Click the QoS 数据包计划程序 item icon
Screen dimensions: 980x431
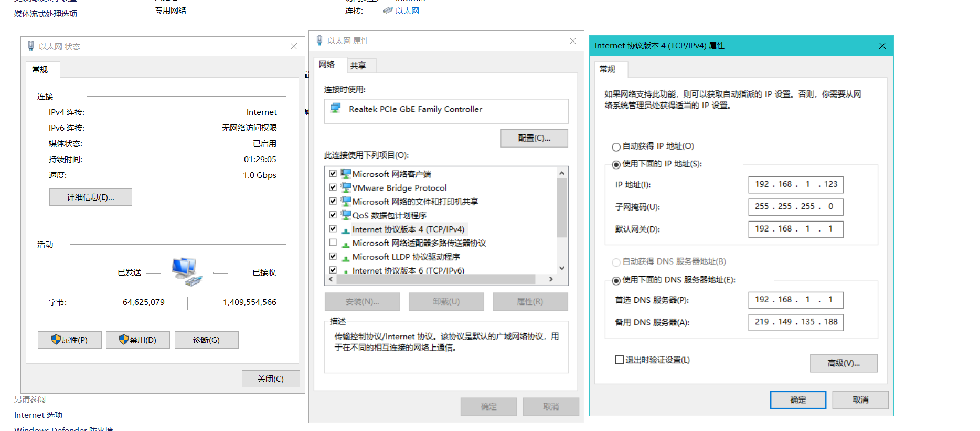[346, 215]
